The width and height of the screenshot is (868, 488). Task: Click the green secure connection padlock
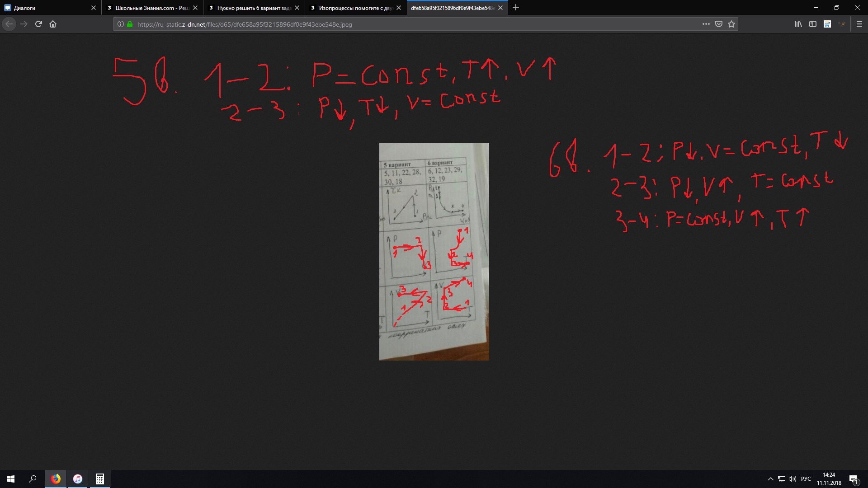130,24
